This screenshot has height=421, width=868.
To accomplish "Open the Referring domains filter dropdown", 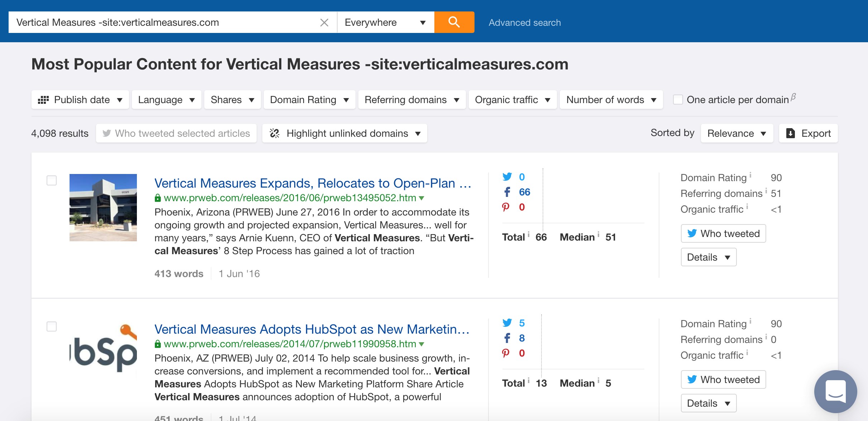I will tap(412, 100).
